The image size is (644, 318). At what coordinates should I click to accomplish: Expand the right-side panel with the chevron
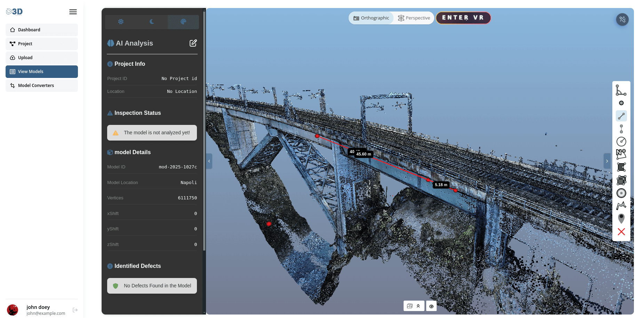pyautogui.click(x=607, y=161)
